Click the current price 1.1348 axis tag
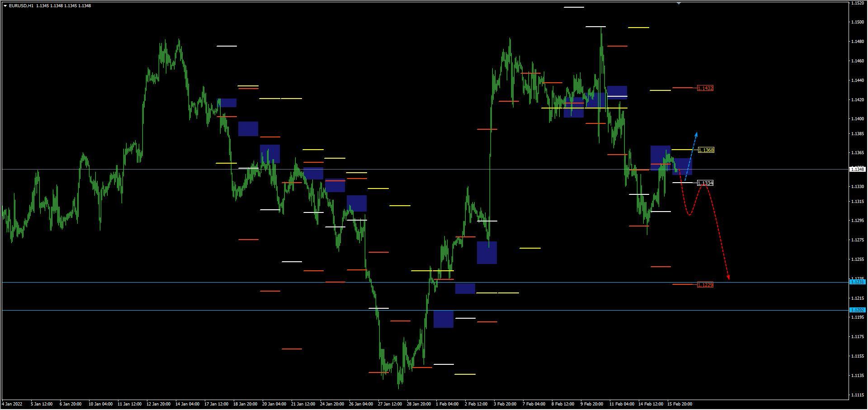 [x=857, y=170]
